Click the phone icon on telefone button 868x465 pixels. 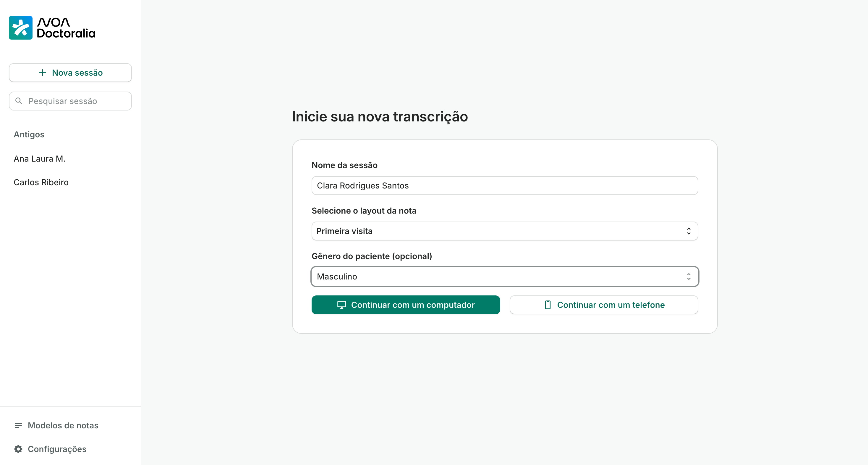coord(548,305)
